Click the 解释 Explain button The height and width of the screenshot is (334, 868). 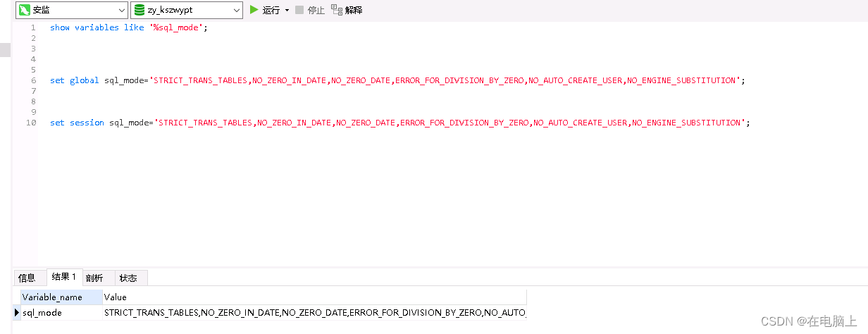pos(347,10)
